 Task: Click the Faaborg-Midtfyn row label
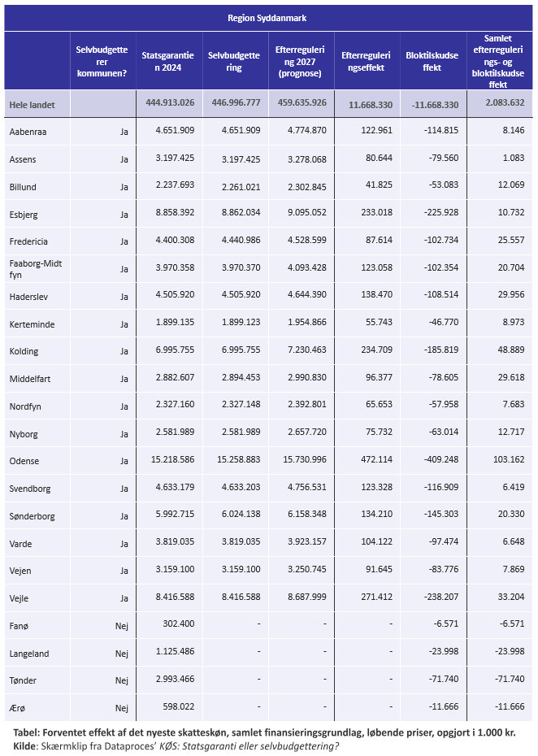[x=36, y=269]
